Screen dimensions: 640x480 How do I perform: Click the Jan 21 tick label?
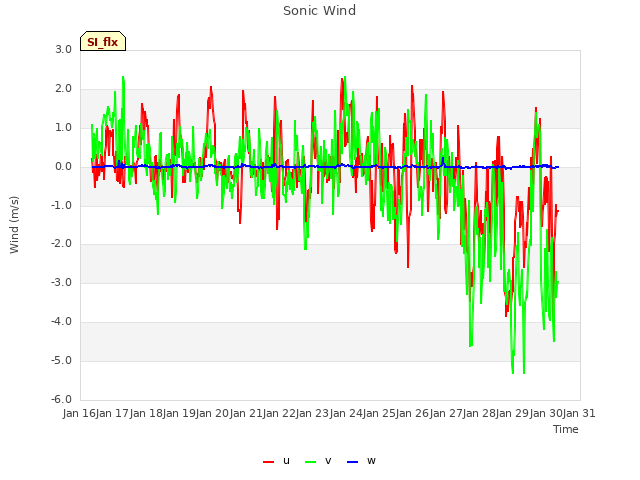click(246, 413)
